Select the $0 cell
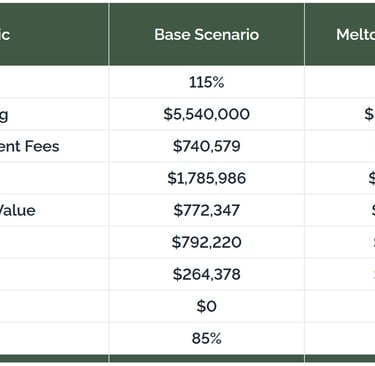Screen dimensions: 375x366 coord(207,306)
